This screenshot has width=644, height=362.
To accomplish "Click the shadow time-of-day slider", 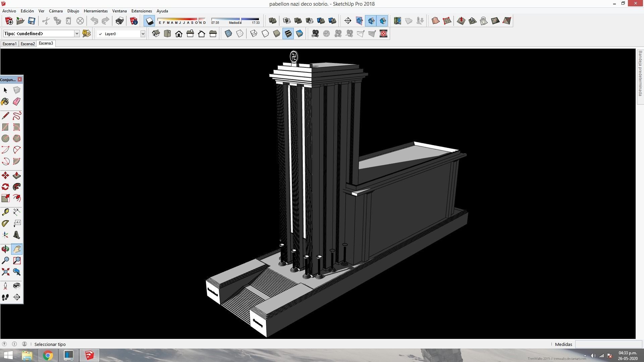I will pos(235,19).
